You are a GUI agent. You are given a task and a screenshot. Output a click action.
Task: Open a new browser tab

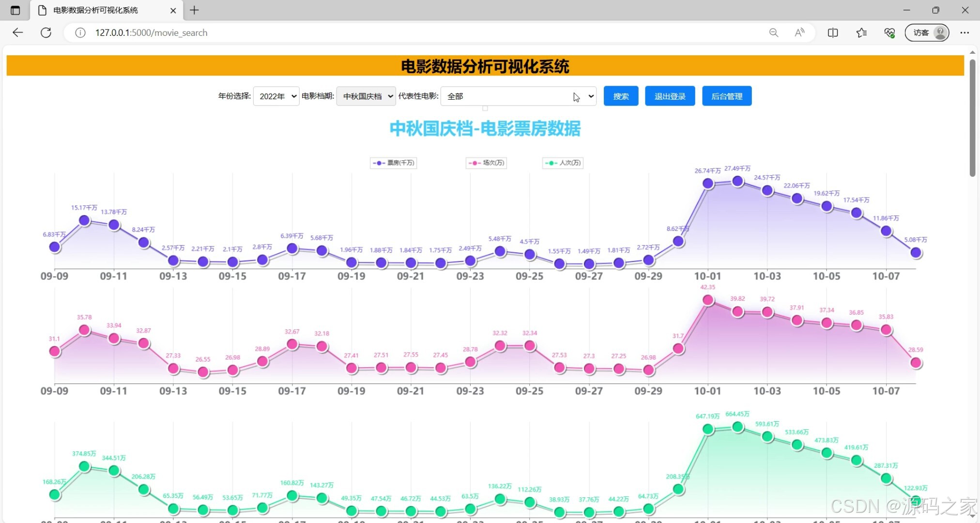coord(194,10)
